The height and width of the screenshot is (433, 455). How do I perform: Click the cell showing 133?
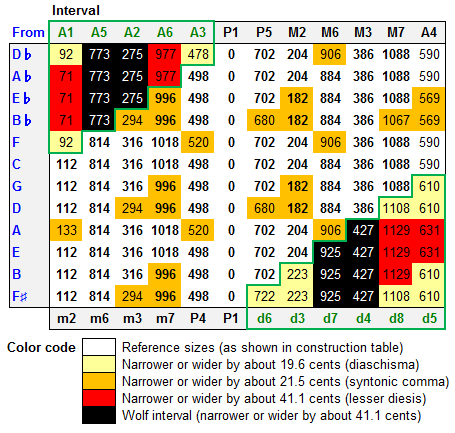coord(66,230)
